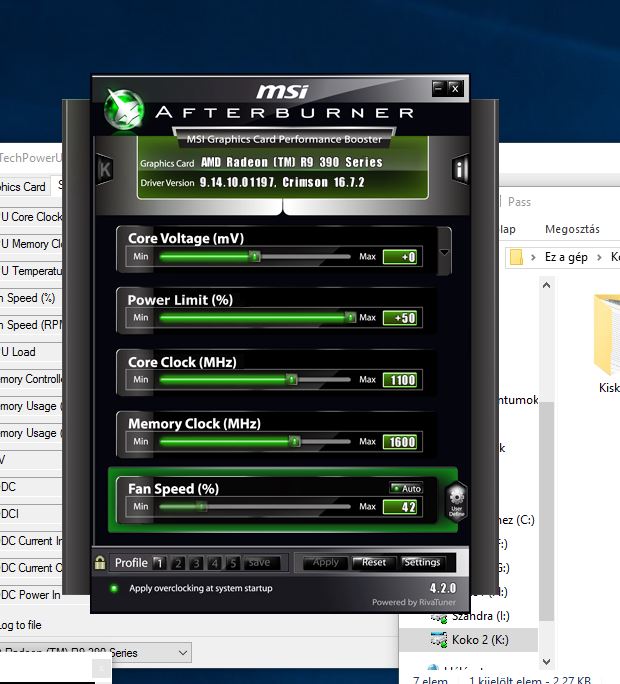Expand the Core Voltage dropdown arrow
This screenshot has height=684, width=620.
coord(444,252)
